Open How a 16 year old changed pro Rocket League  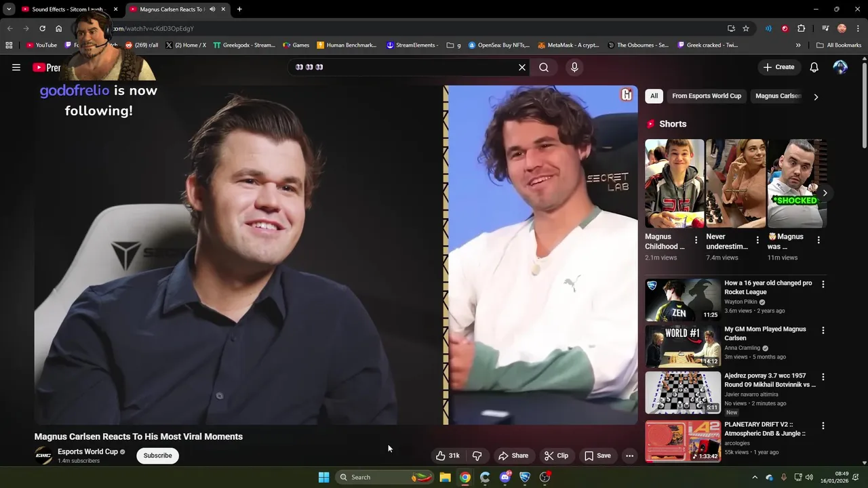[x=768, y=287]
